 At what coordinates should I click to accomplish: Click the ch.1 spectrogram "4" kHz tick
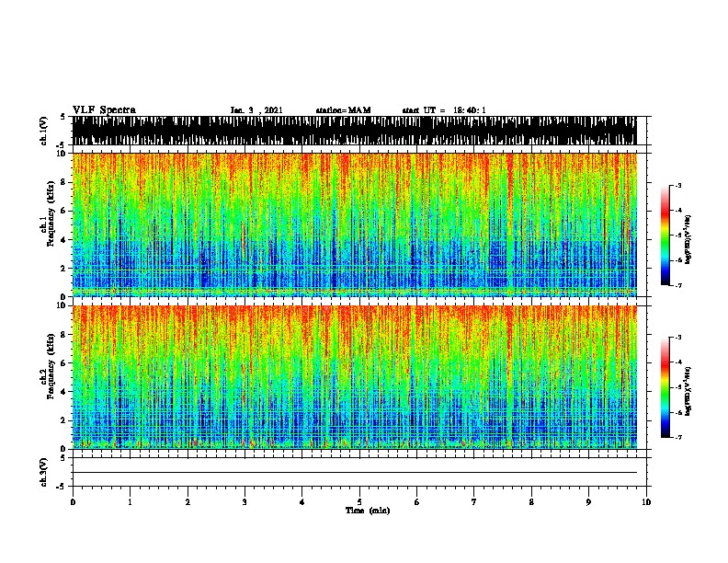(x=64, y=240)
